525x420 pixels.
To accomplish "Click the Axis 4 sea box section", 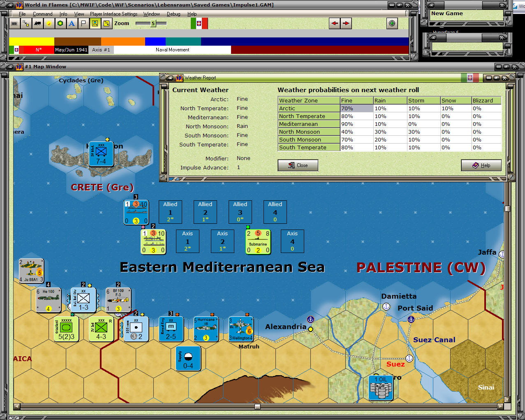I will [292, 241].
